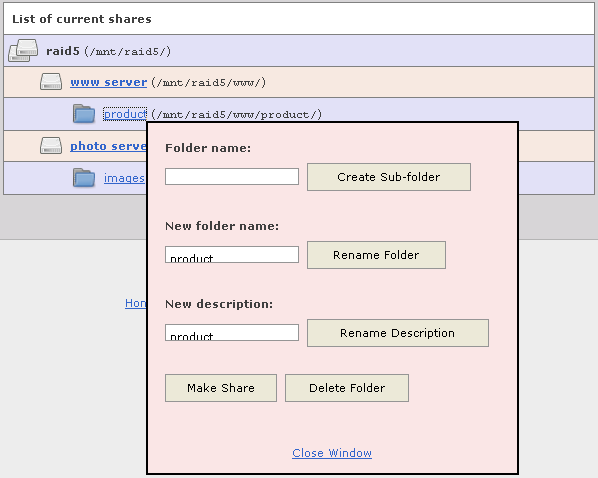Focus the New description field
The height and width of the screenshot is (478, 598).
[232, 332]
